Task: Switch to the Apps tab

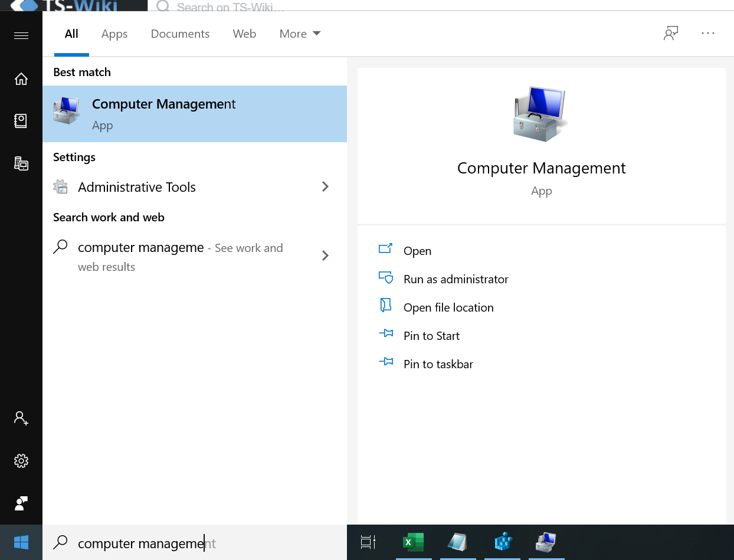Action: click(x=114, y=34)
